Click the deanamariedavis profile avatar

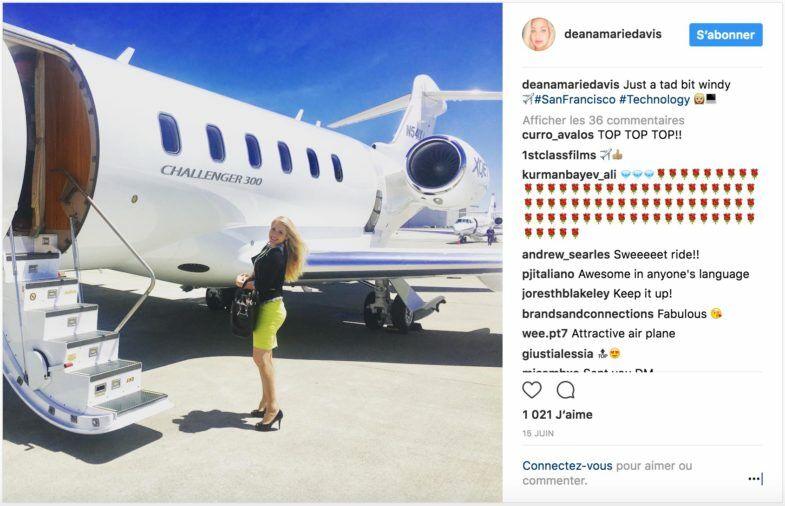pos(539,35)
